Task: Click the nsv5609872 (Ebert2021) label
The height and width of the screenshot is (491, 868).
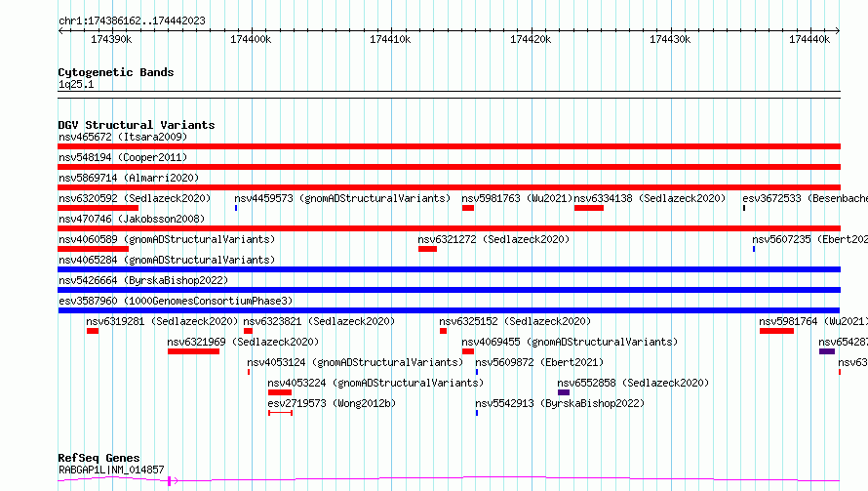Action: click(539, 362)
